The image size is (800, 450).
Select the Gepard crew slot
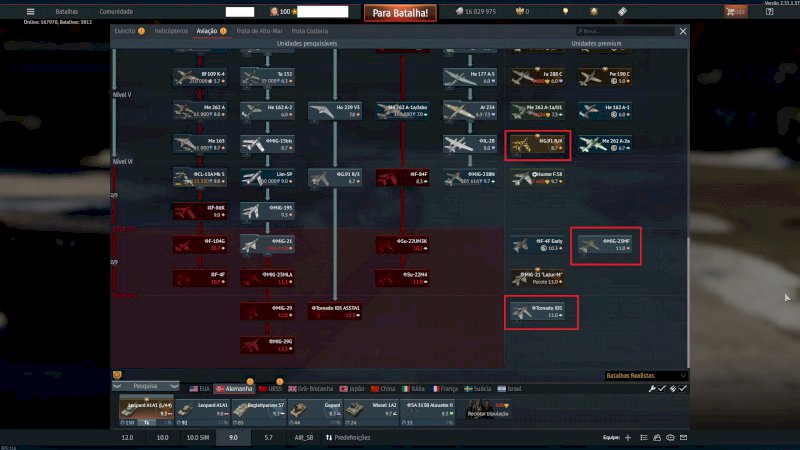pos(314,410)
